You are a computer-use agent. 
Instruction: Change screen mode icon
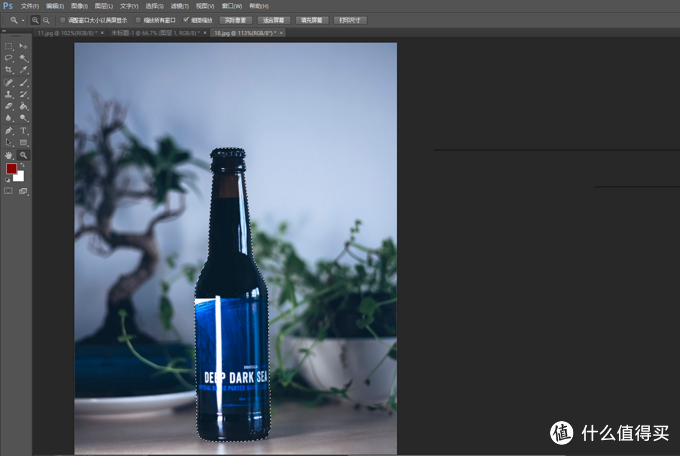pyautogui.click(x=23, y=191)
